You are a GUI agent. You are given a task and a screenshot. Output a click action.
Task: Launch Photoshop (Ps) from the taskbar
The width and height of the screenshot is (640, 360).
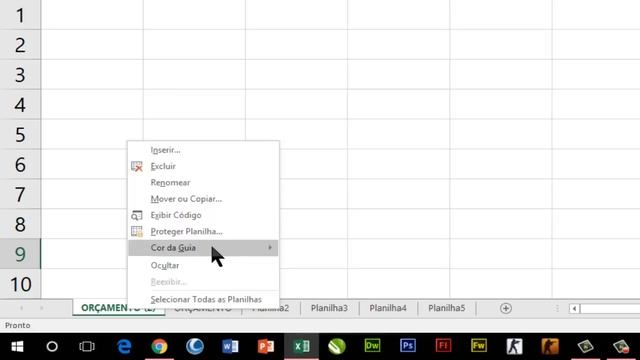click(x=408, y=346)
